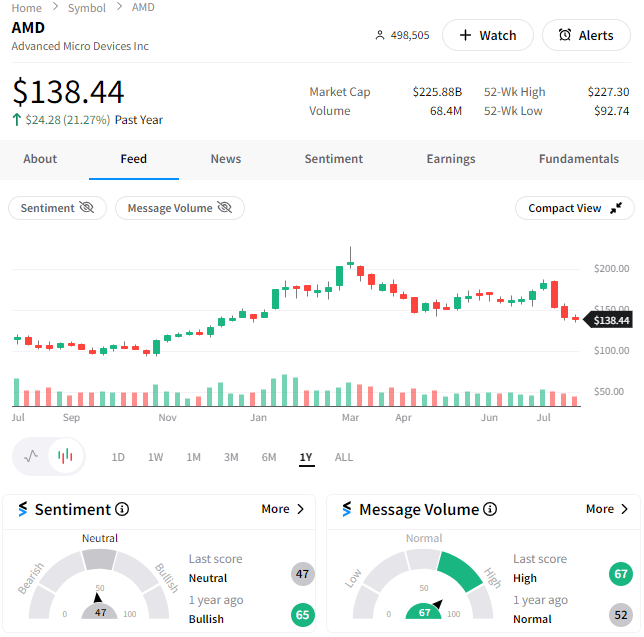Click the watchers person icon beside 498,505
Image resolution: width=644 pixels, height=637 pixels.
[x=380, y=35]
